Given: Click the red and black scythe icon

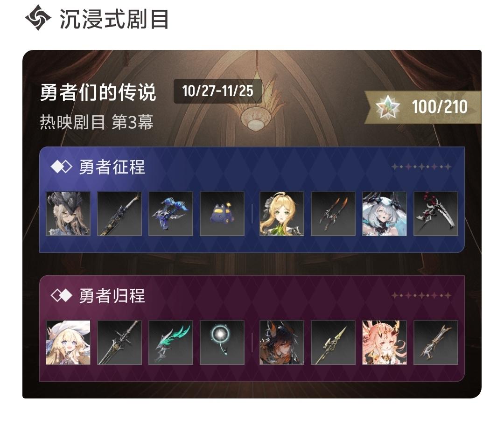Looking at the screenshot, I should [x=435, y=214].
